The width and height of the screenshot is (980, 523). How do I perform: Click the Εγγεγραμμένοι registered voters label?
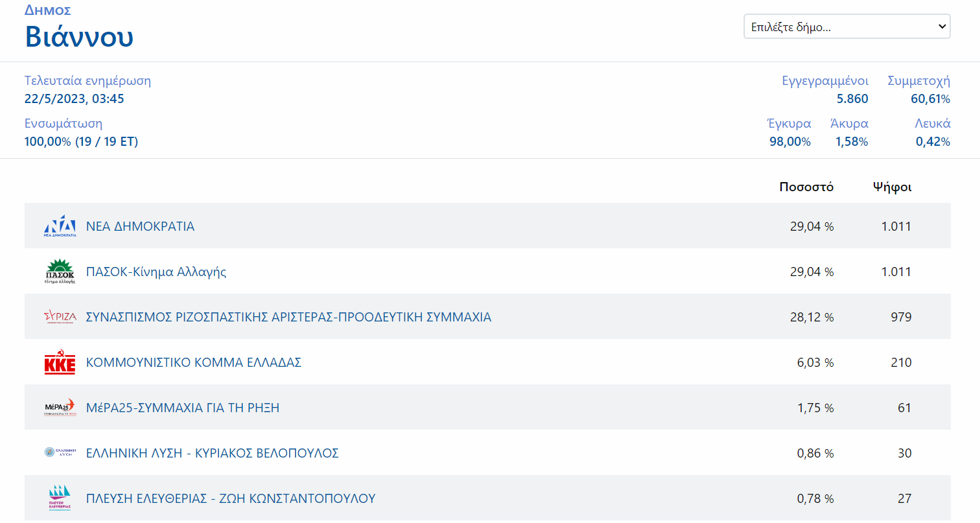(x=825, y=81)
